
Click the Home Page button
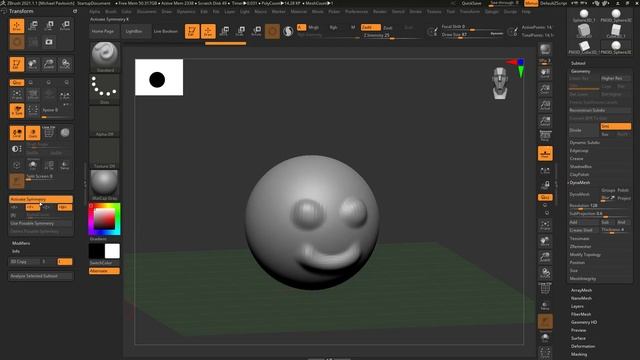point(103,31)
